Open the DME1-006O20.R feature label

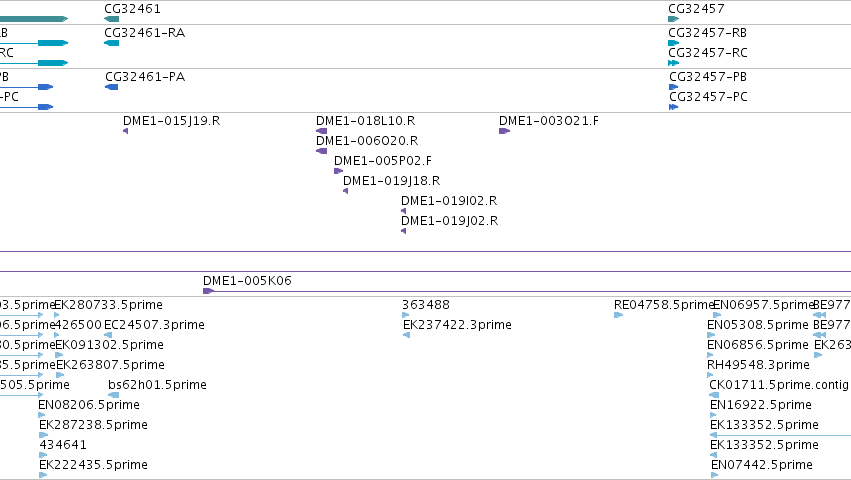click(367, 141)
